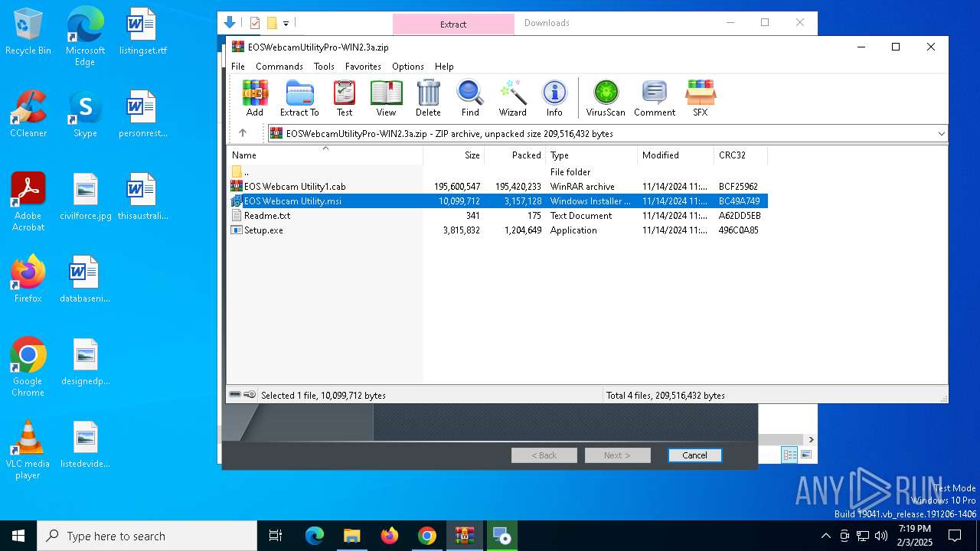Image resolution: width=980 pixels, height=551 pixels.
Task: Select EOS Webcam Utility.msi file
Action: (x=498, y=201)
